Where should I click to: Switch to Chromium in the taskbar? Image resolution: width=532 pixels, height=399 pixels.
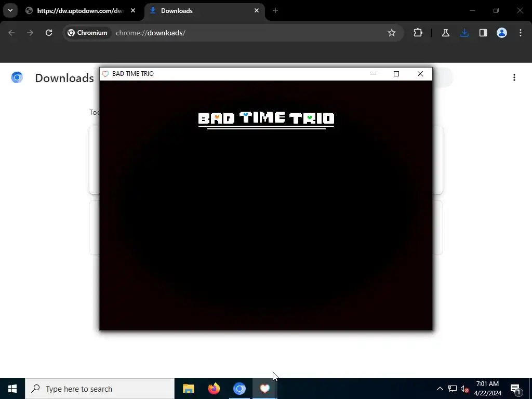(239, 389)
